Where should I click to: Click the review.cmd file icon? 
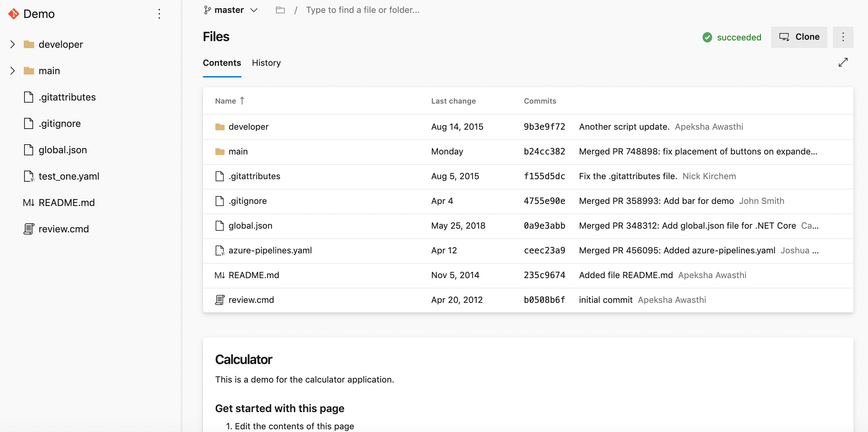(220, 299)
